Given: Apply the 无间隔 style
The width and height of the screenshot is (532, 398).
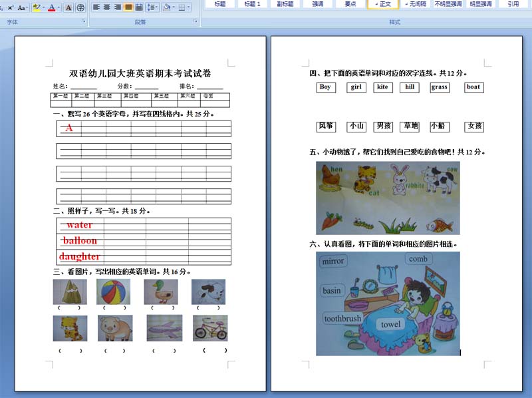Looking at the screenshot, I should pyautogui.click(x=415, y=4).
